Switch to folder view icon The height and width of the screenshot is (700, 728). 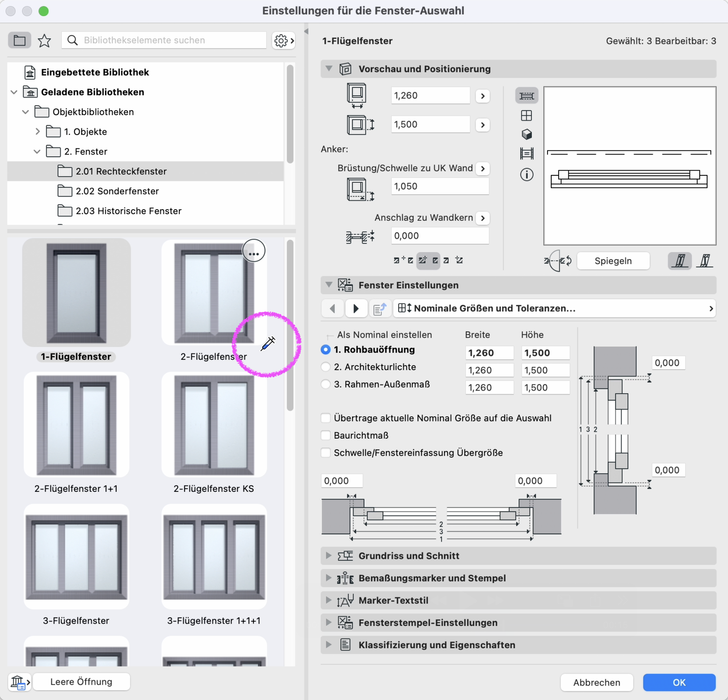(19, 40)
